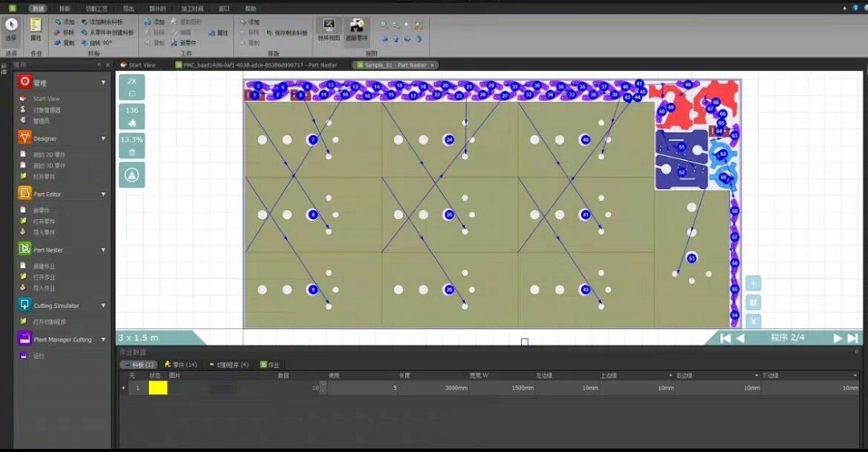Click the 13.3% waste trash tile
Image resolution: width=868 pixels, height=452 pixels.
click(x=132, y=146)
